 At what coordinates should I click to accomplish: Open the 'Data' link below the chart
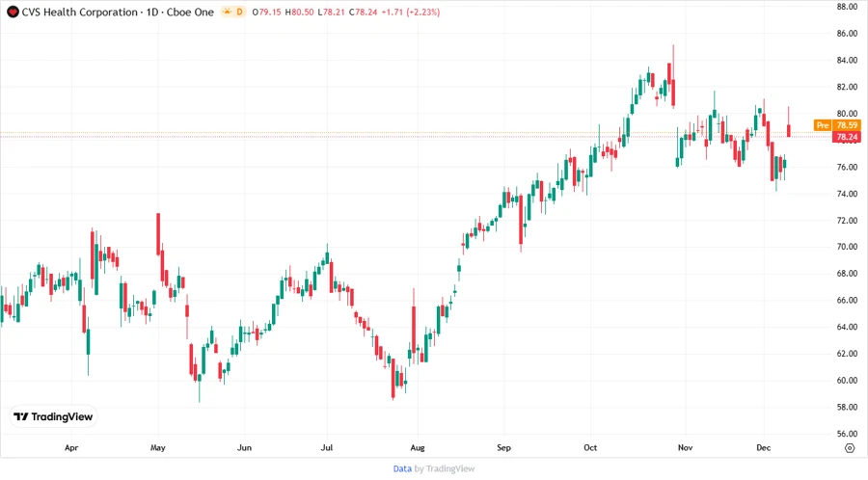pyautogui.click(x=402, y=469)
